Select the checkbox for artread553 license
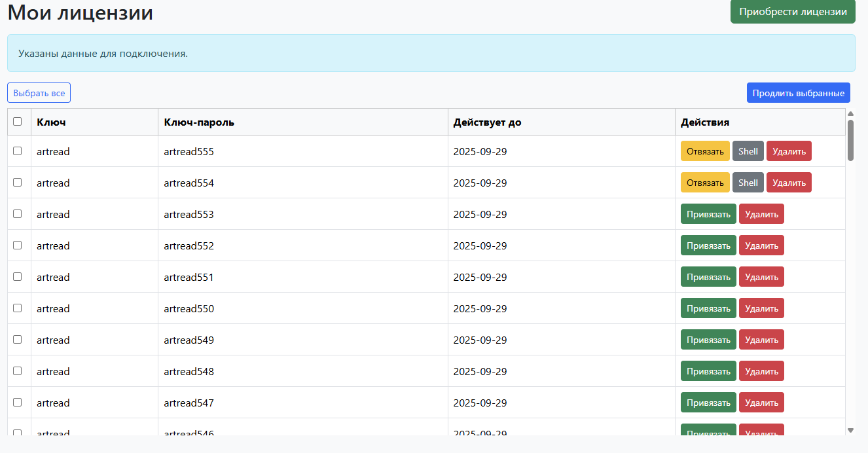Image resolution: width=868 pixels, height=453 pixels. [x=18, y=213]
